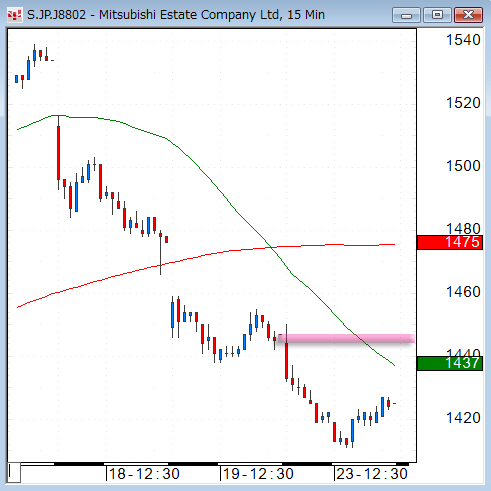This screenshot has width=491, height=491.
Task: Select the pink horizontal resistance line
Action: coord(347,339)
